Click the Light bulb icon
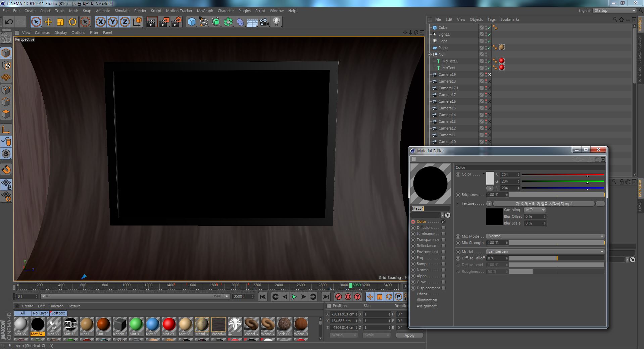 tap(277, 22)
